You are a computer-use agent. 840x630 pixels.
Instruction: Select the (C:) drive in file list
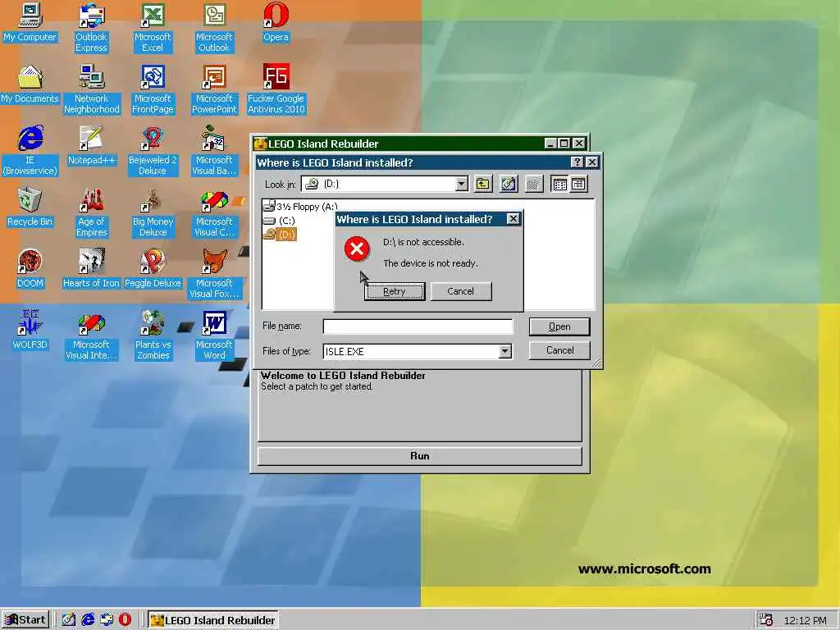tap(279, 220)
